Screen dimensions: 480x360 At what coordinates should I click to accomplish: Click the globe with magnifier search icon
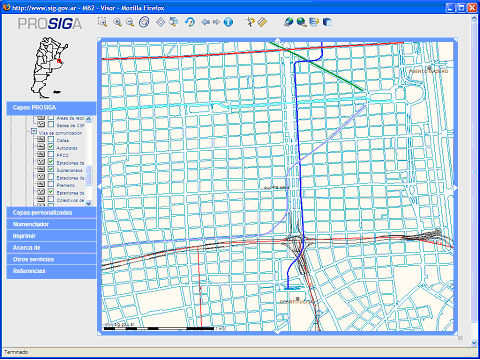(301, 22)
